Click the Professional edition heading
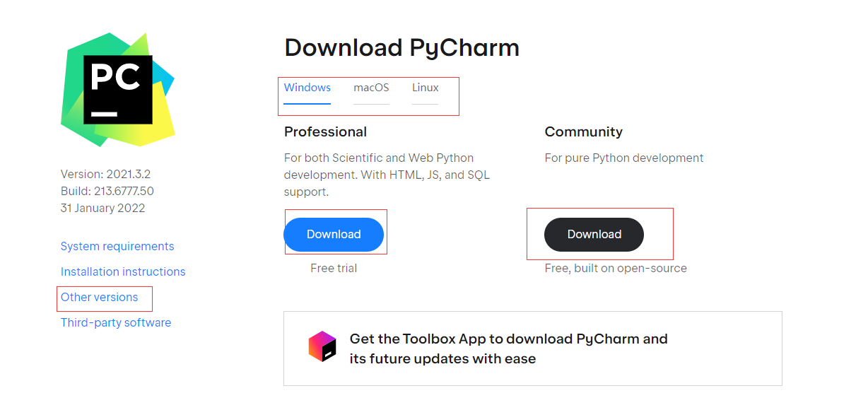The image size is (868, 410). 325,132
